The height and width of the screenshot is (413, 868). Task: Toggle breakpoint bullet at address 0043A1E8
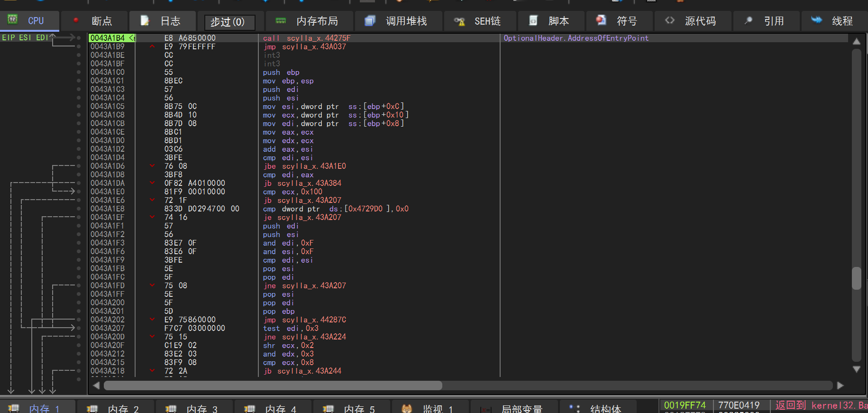tap(79, 209)
